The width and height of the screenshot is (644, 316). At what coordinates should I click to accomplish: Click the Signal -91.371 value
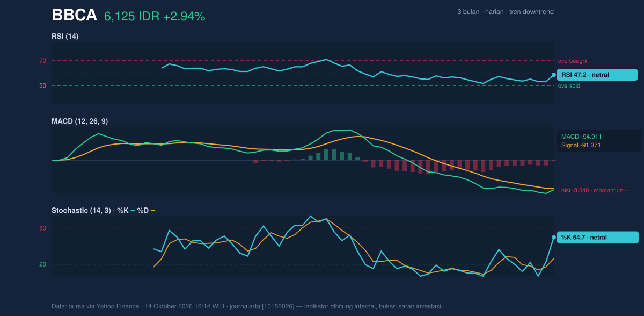click(x=581, y=145)
